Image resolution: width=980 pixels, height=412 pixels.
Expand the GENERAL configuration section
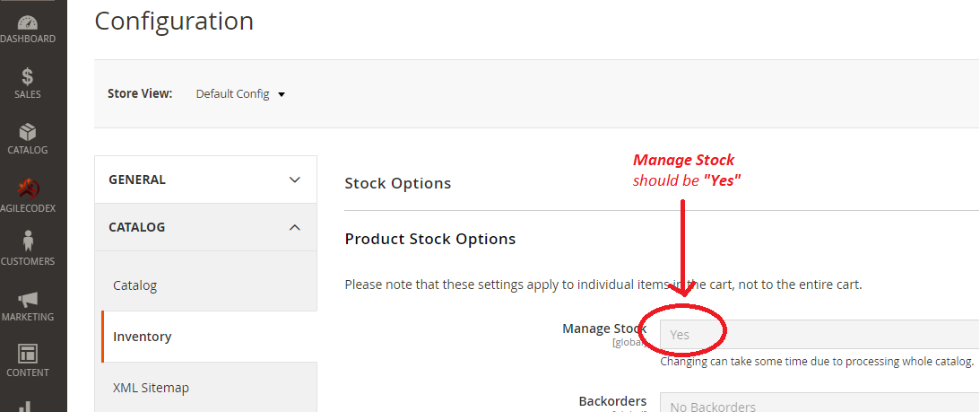click(x=205, y=180)
